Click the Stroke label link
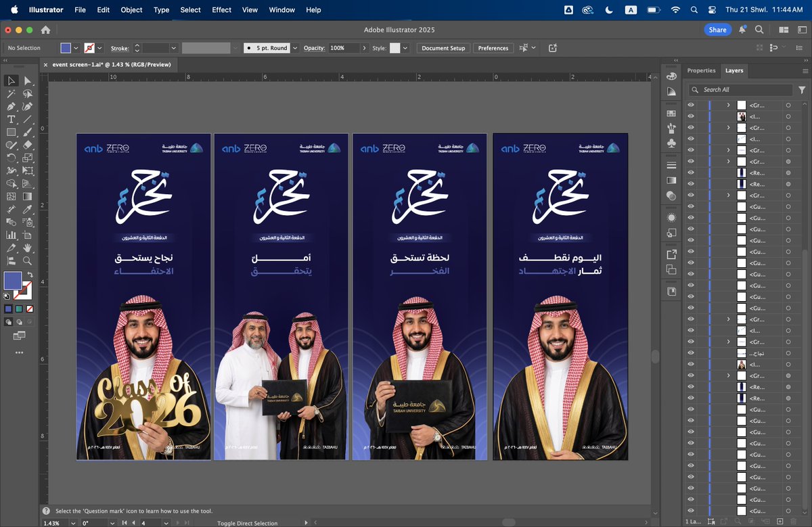 pos(120,48)
